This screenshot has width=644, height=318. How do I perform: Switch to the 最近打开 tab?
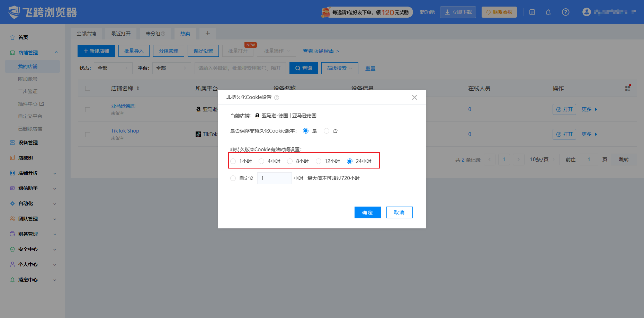click(x=121, y=34)
